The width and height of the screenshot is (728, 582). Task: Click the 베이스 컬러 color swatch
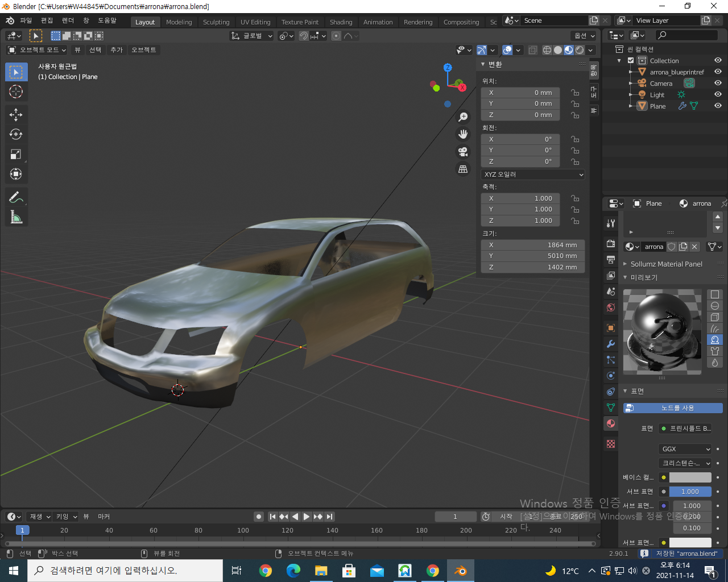tap(690, 477)
